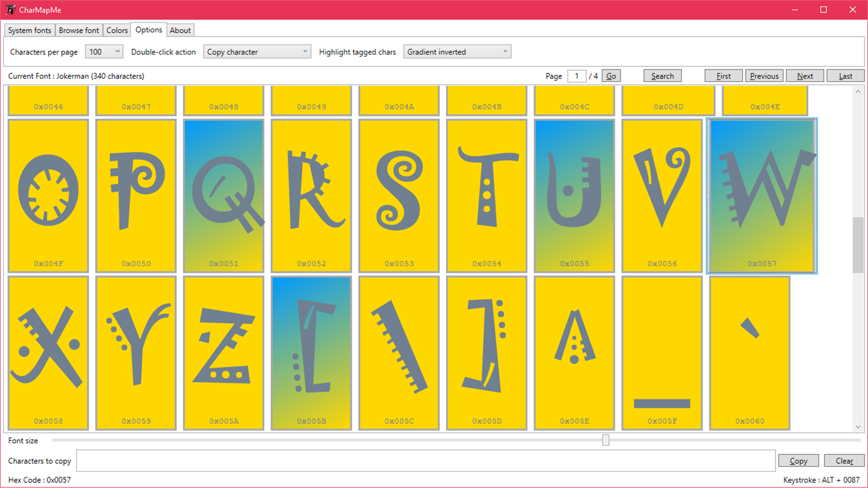Minimize the CharMapMe window
This screenshot has width=868, height=488.
795,10
